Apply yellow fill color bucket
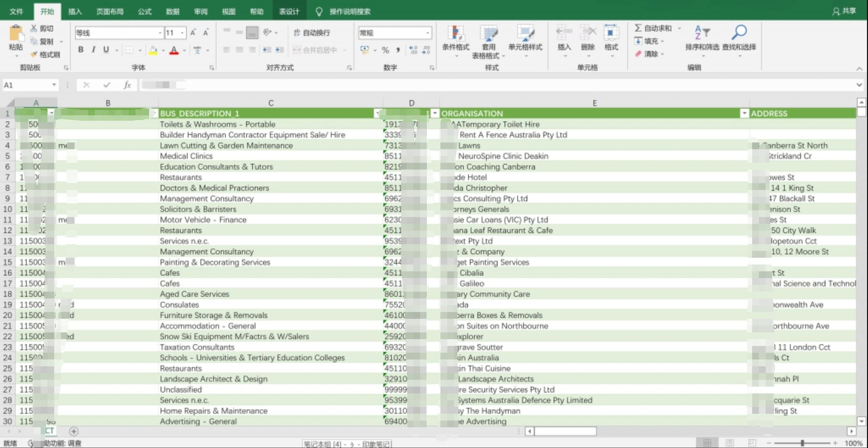This screenshot has height=448, width=868. 153,50
